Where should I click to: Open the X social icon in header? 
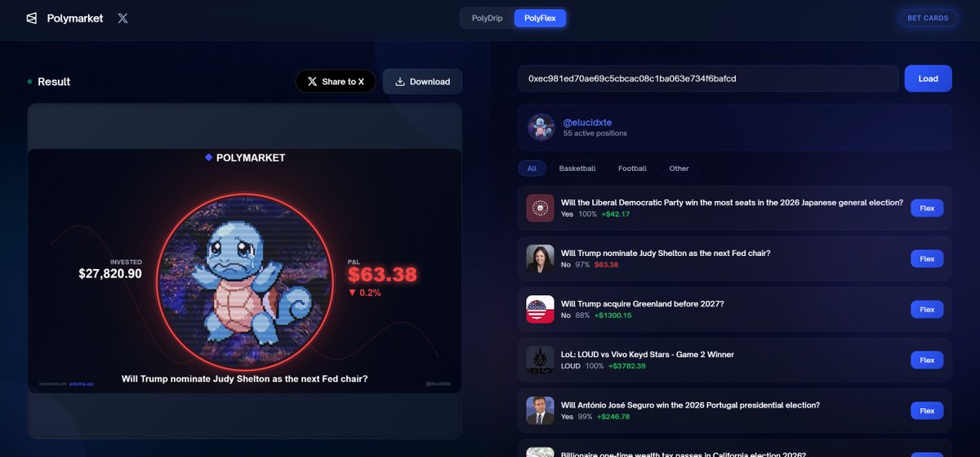[x=122, y=18]
